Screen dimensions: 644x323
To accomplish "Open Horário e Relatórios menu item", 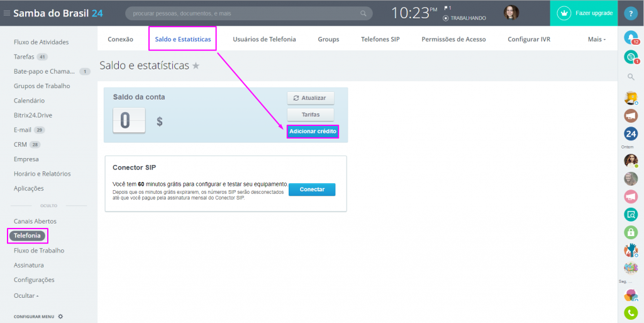I will 42,174.
